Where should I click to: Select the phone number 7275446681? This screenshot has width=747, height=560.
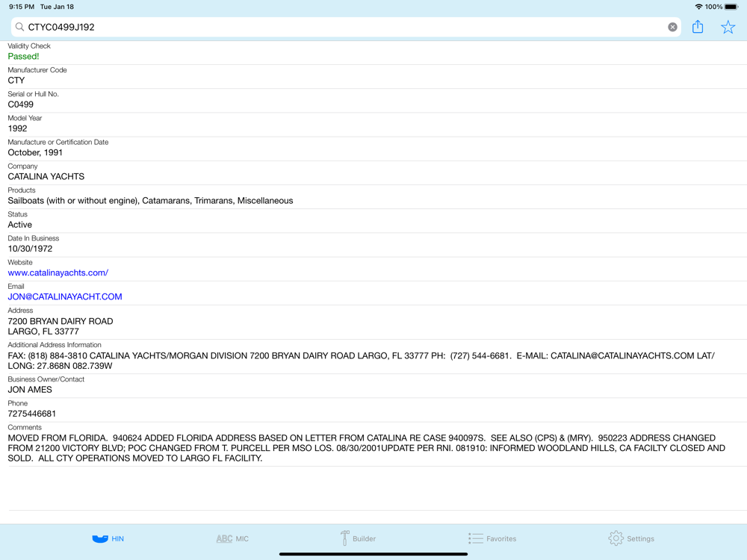pos(32,414)
